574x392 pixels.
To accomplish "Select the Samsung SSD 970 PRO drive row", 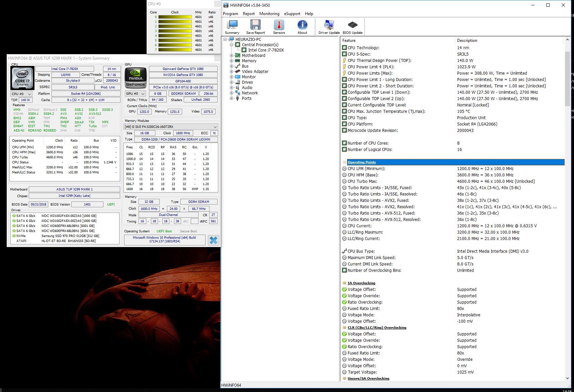I will tap(65, 236).
